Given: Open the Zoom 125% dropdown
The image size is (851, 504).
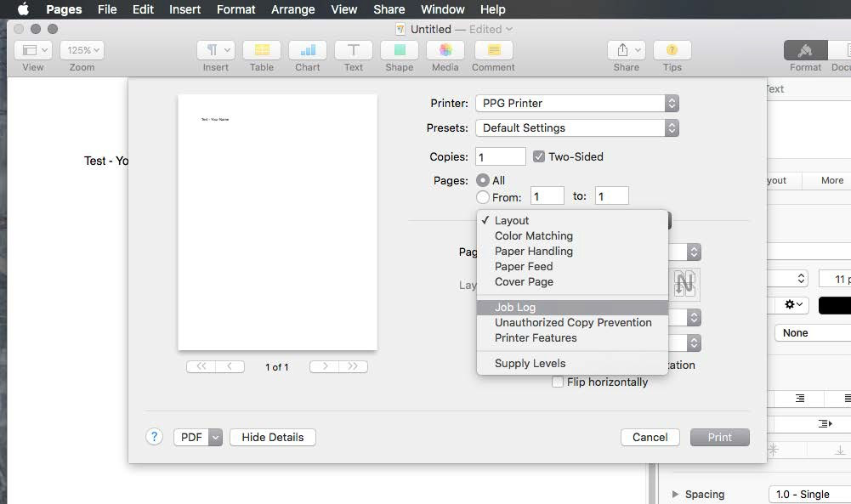Looking at the screenshot, I should click(x=82, y=50).
